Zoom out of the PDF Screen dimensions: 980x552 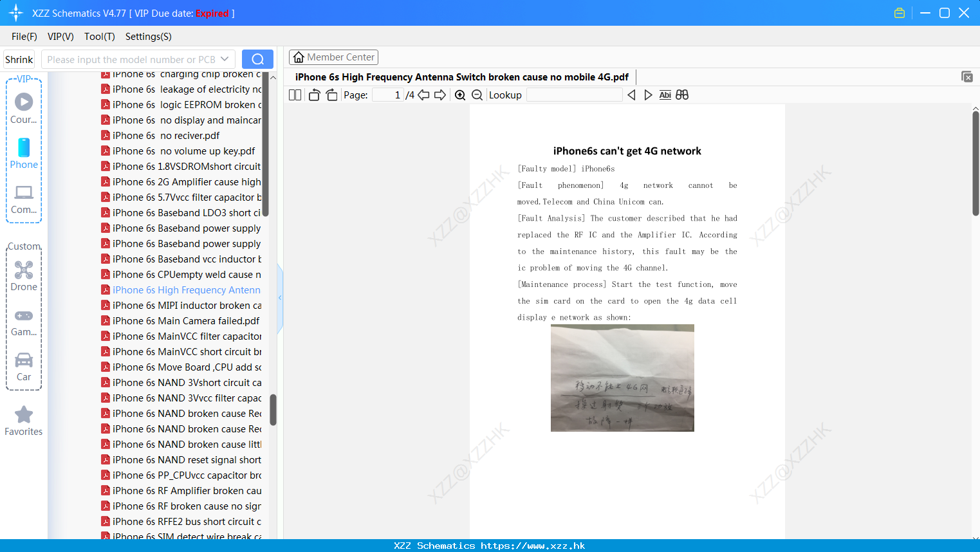point(477,95)
